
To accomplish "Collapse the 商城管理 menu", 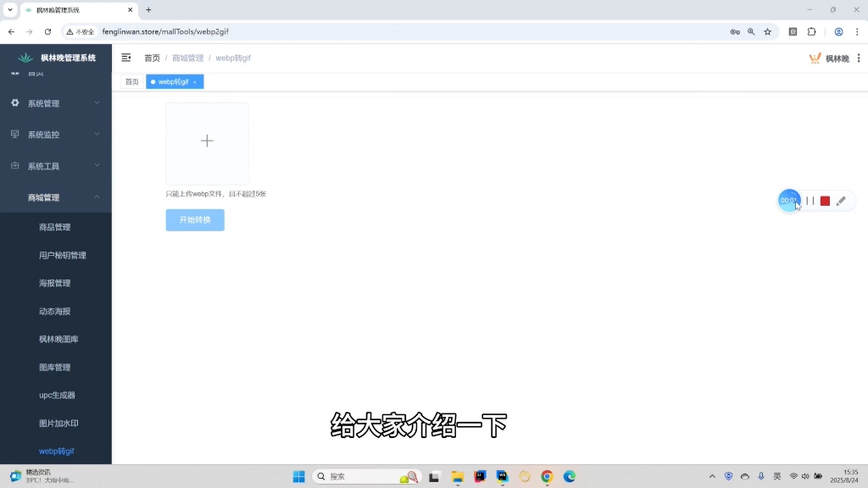I will pos(55,197).
